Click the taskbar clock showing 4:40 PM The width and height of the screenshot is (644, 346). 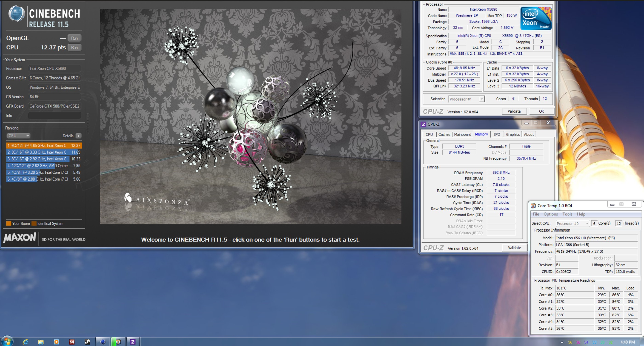(x=627, y=342)
